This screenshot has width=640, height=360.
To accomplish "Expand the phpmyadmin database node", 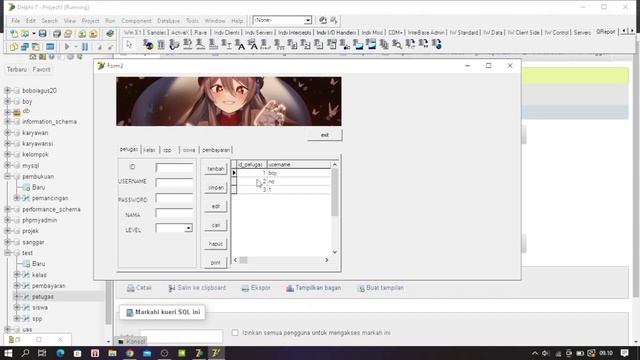I will coord(7,220).
